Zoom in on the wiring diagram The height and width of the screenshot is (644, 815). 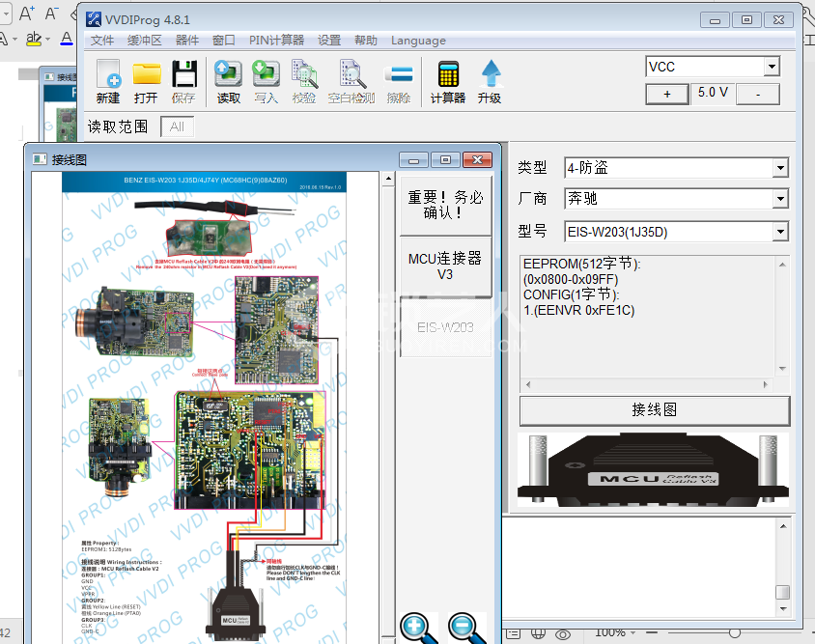418,628
